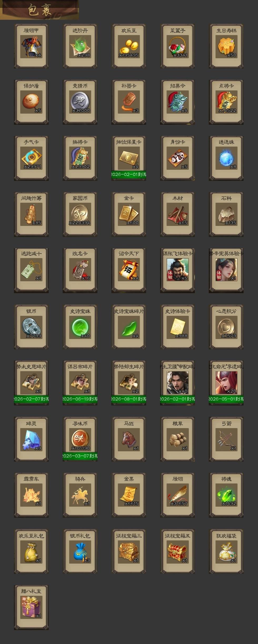Viewport: 258px width, 644px height.
Task: Click the 将魂 green soul crystal
Action: click(226, 495)
